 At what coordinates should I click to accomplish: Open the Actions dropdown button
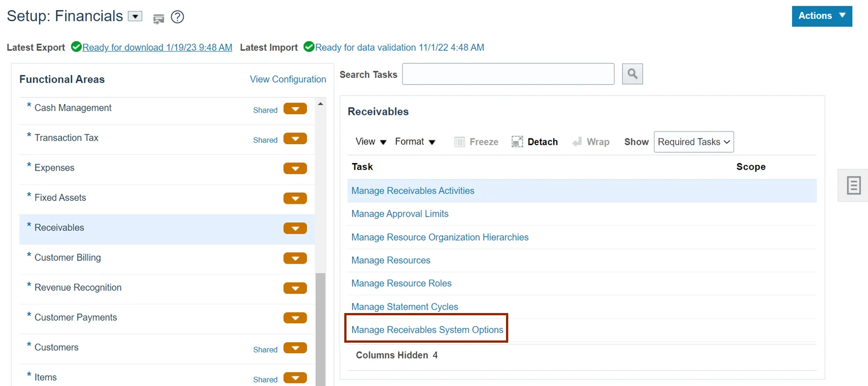[822, 16]
